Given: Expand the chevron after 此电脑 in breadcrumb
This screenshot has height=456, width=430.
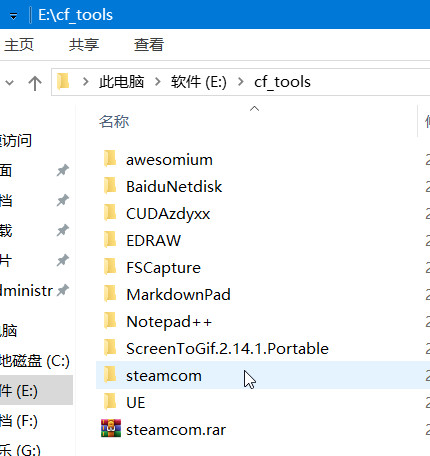Looking at the screenshot, I should point(158,81).
